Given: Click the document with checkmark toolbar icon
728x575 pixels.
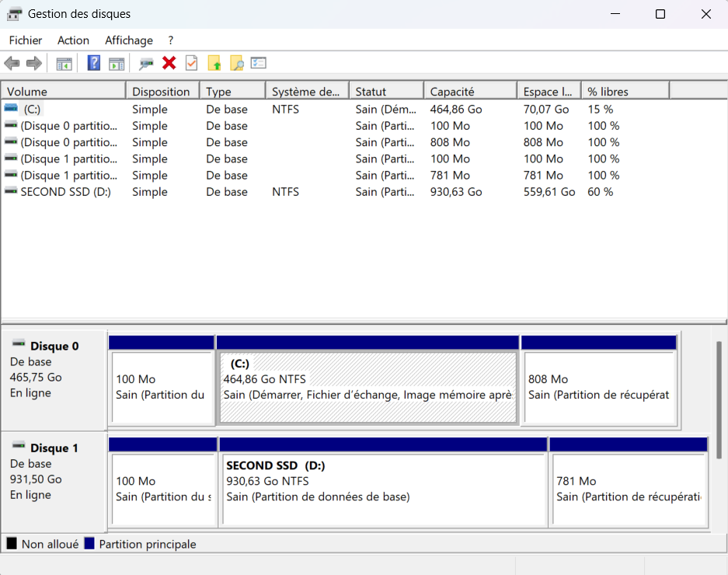Looking at the screenshot, I should [x=191, y=64].
